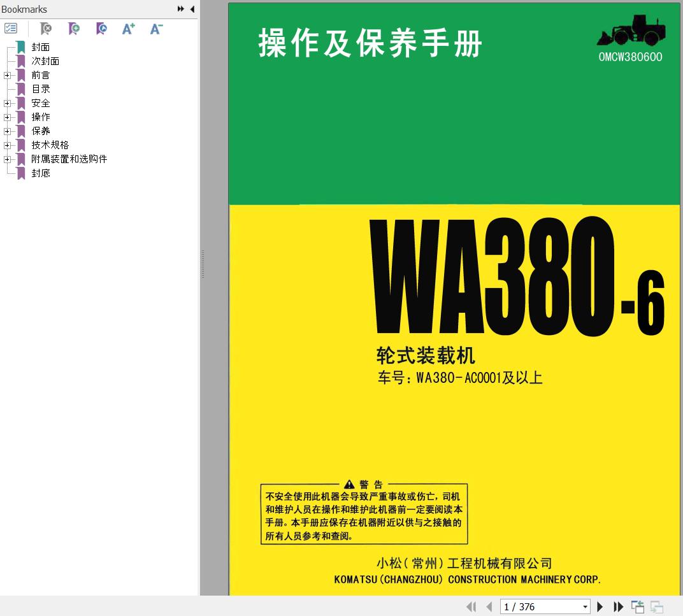683x616 pixels.
Task: Open the 操作 bookmark
Action: point(41,117)
